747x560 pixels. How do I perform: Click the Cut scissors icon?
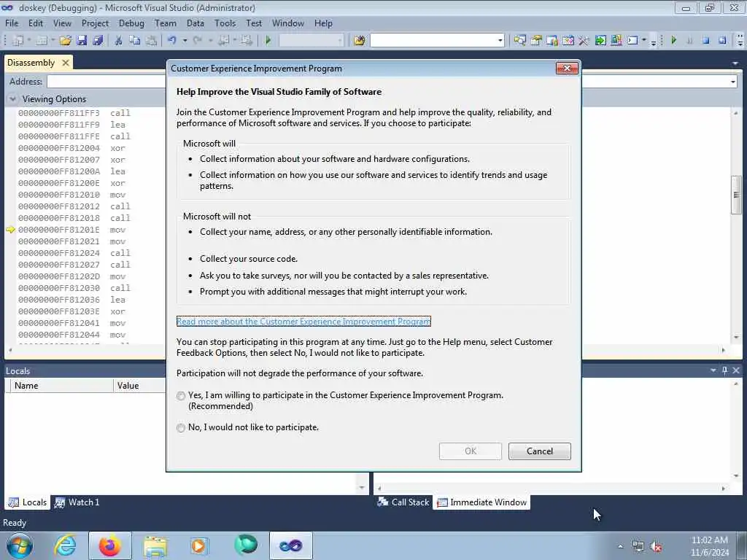[119, 41]
